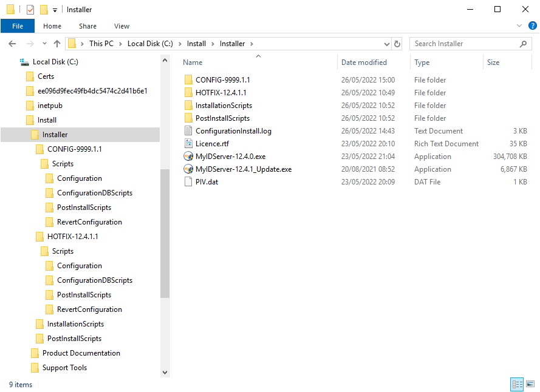The width and height of the screenshot is (540, 392).
Task: Click the PIV.dat file icon
Action: pos(188,182)
